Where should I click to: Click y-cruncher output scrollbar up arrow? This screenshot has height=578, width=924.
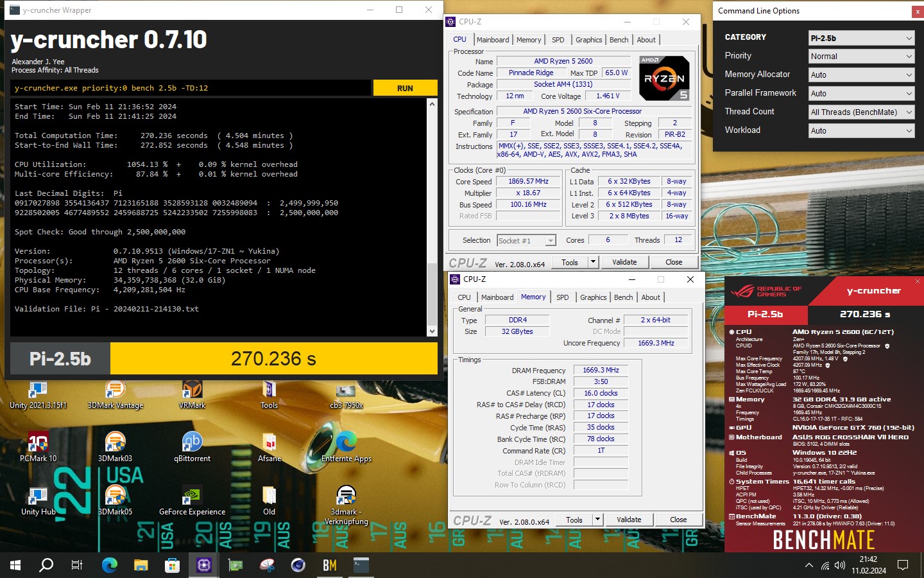click(x=432, y=103)
